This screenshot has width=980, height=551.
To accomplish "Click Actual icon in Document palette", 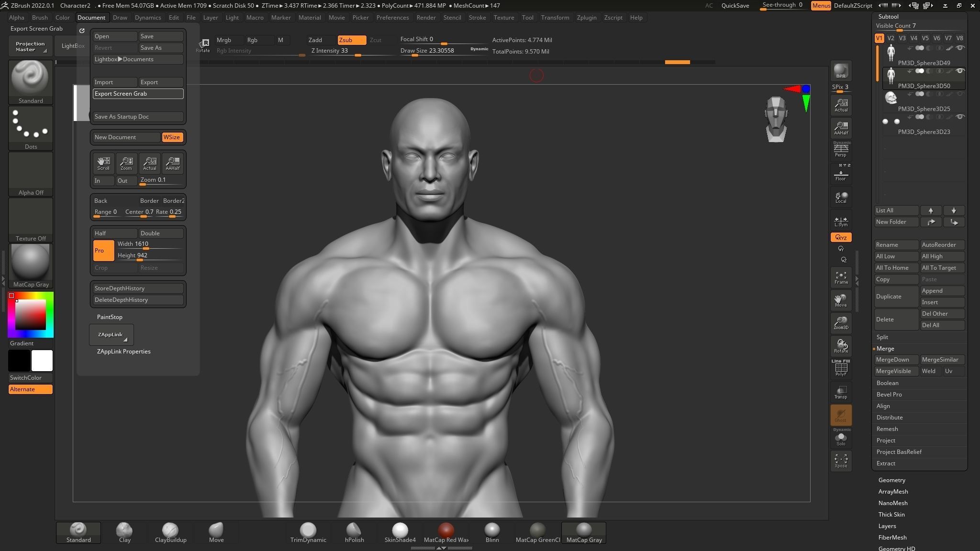I will point(149,163).
